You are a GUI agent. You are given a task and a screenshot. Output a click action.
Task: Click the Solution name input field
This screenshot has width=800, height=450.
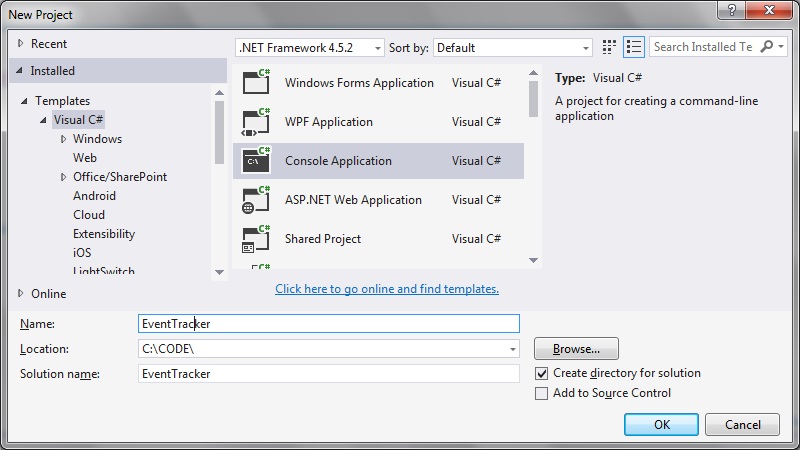pos(329,374)
